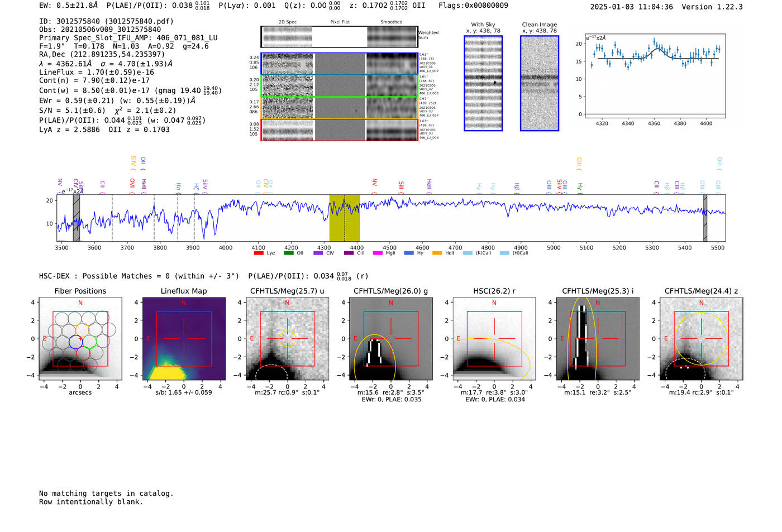
Task: Open the CFHTLS/Meg(25.3) i band image
Action: pyautogui.click(x=598, y=339)
